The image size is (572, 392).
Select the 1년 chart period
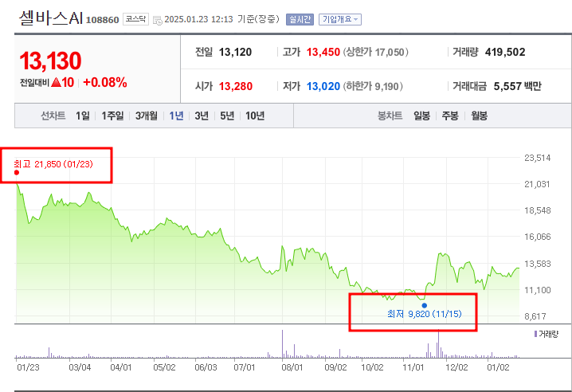pos(177,116)
